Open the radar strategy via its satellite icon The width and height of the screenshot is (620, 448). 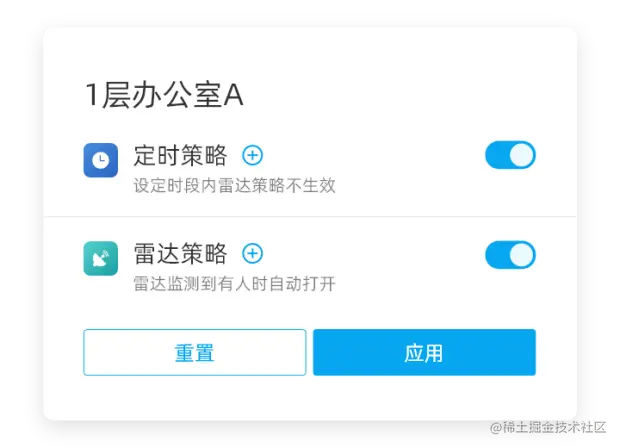100,258
